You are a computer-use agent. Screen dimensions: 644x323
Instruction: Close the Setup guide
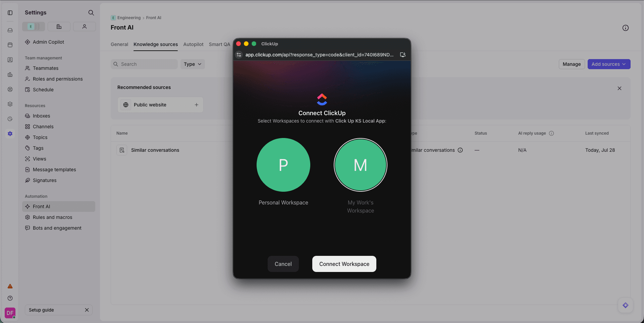click(87, 310)
